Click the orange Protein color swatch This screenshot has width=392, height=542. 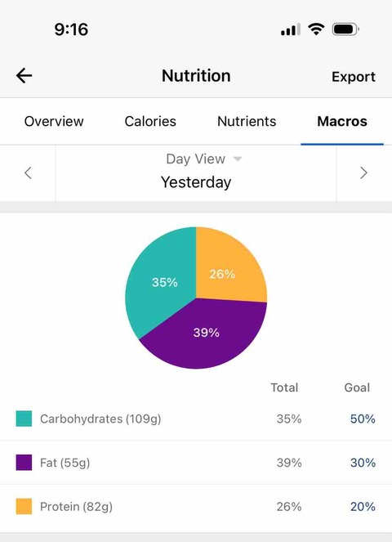coord(24,506)
